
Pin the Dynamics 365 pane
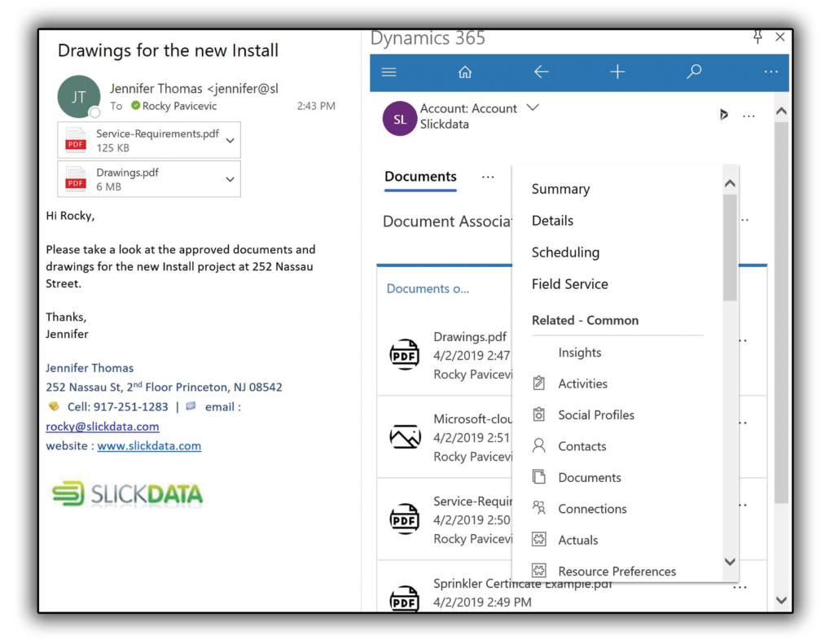click(757, 37)
